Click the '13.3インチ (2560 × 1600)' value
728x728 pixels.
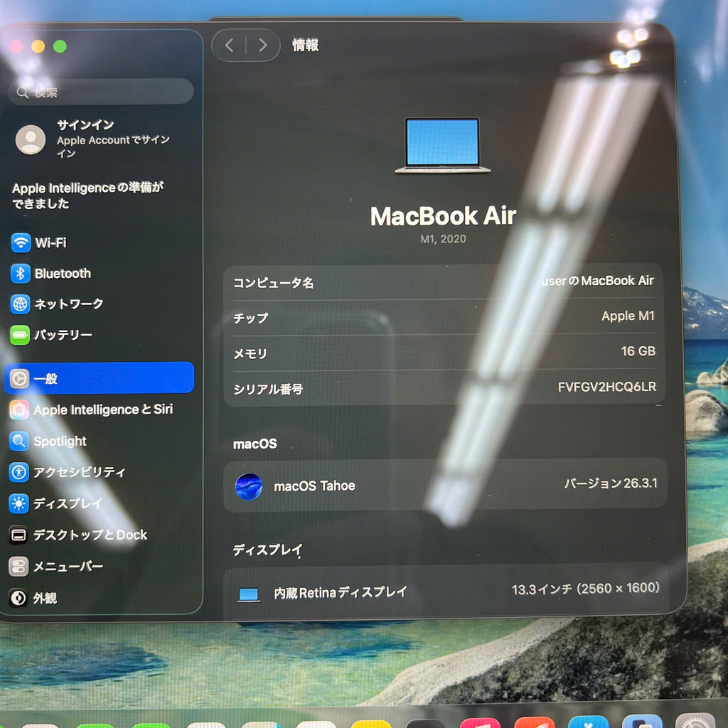[586, 589]
